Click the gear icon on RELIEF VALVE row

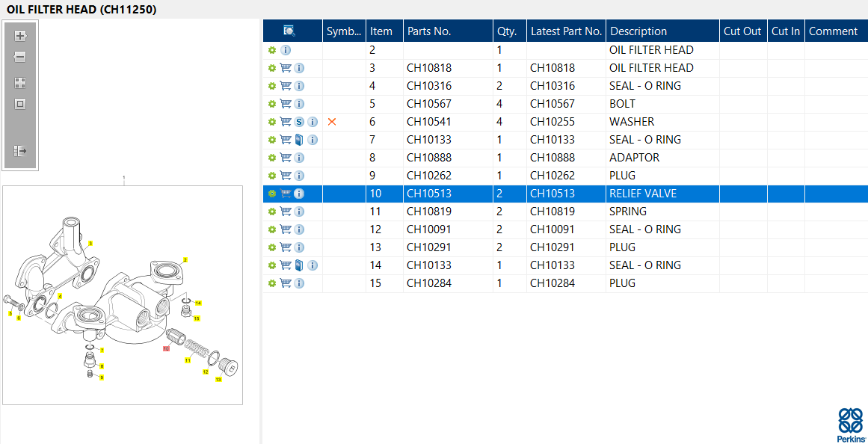coord(272,194)
